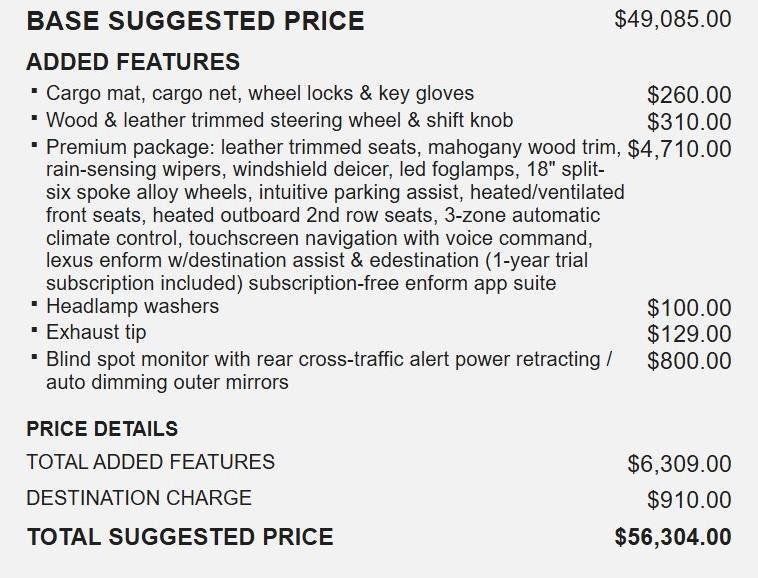The image size is (758, 578).
Task: Select the wood & leather steering wheel item
Action: [x=279, y=121]
